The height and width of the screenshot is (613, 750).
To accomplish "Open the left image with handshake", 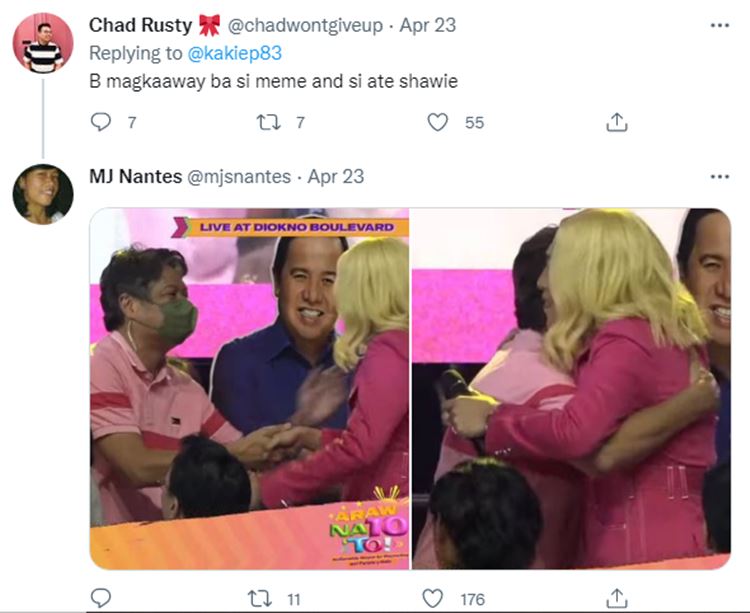I will click(249, 388).
